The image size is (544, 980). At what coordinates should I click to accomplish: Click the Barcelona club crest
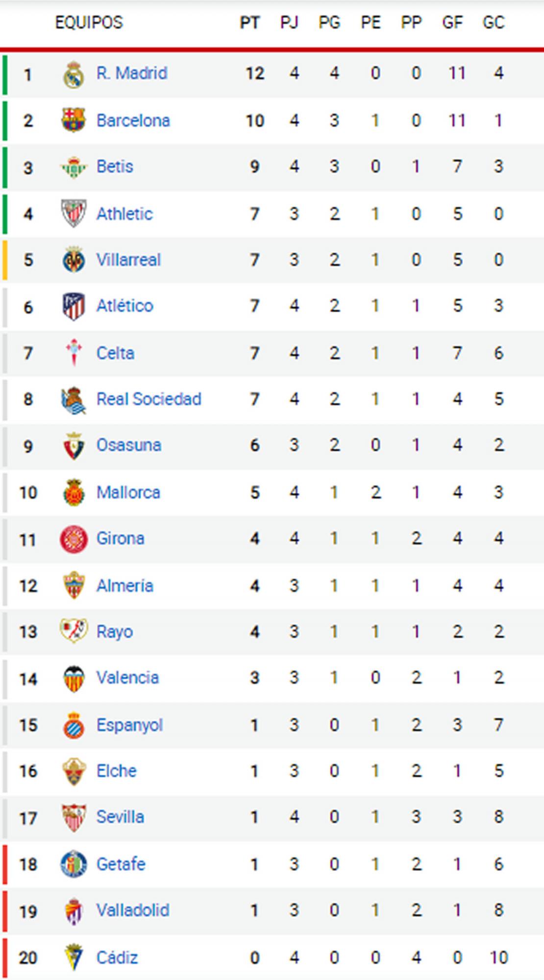(x=74, y=120)
